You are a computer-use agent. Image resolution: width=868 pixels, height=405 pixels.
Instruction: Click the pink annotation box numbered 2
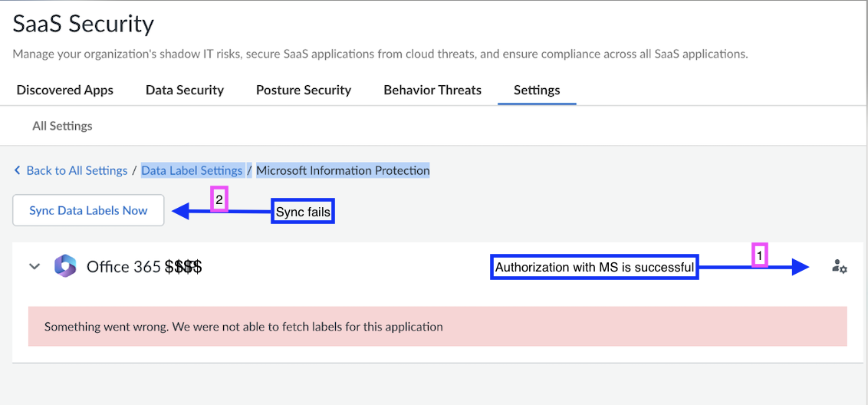[219, 200]
